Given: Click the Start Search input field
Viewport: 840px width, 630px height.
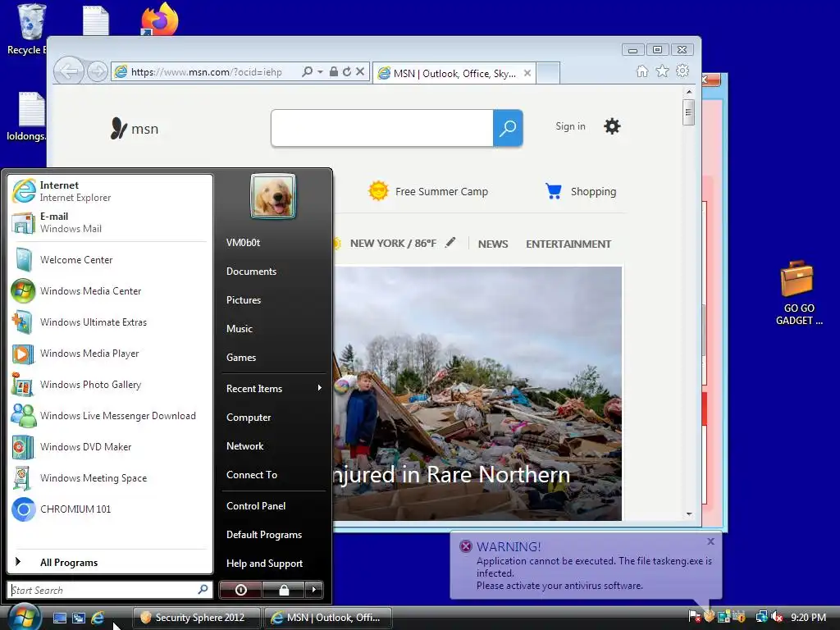Looking at the screenshot, I should coord(110,590).
